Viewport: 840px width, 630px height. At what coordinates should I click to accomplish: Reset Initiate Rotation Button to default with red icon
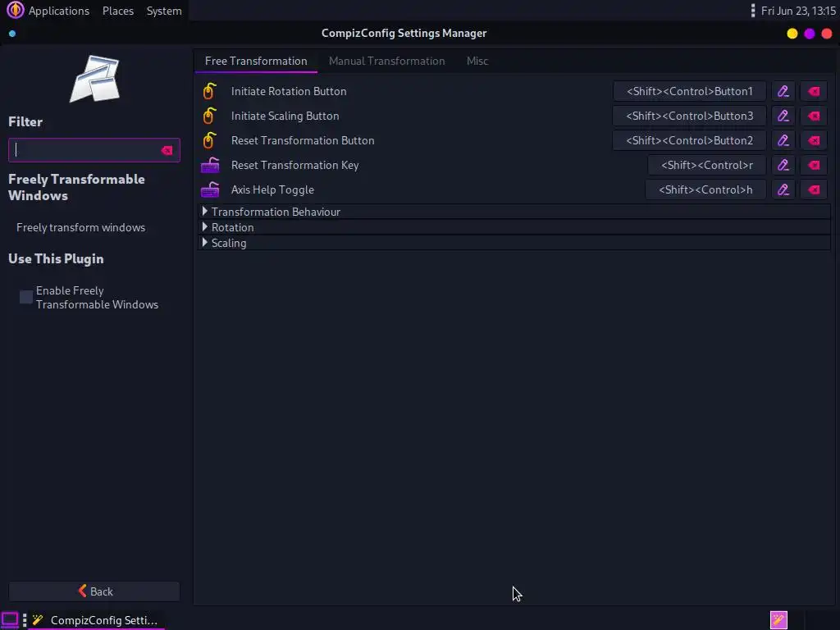click(x=814, y=91)
